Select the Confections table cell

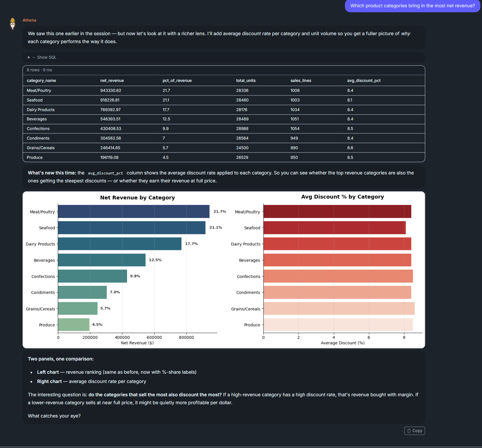(38, 129)
